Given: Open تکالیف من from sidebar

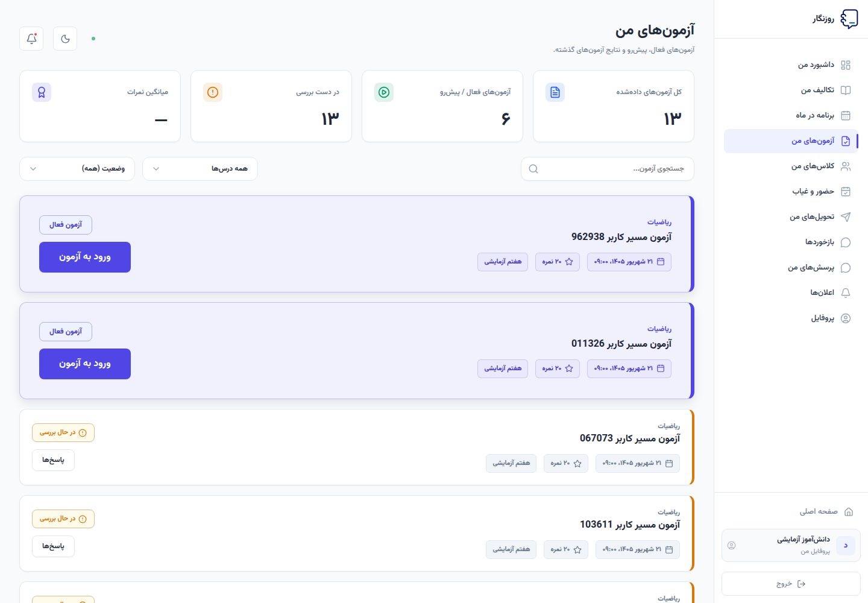Looking at the screenshot, I should (791, 90).
